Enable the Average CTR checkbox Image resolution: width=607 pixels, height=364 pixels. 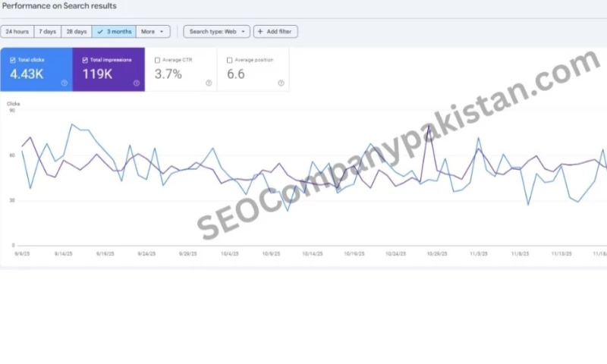(157, 60)
